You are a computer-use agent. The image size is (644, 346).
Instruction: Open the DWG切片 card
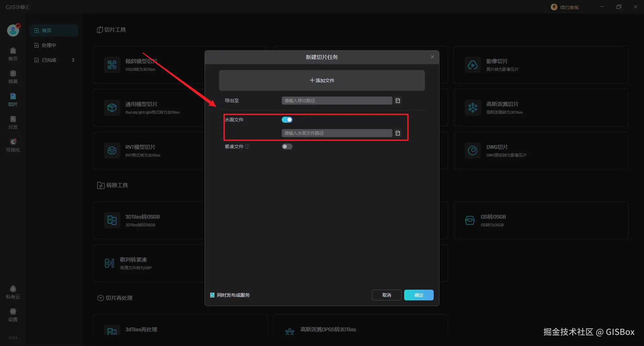click(541, 151)
